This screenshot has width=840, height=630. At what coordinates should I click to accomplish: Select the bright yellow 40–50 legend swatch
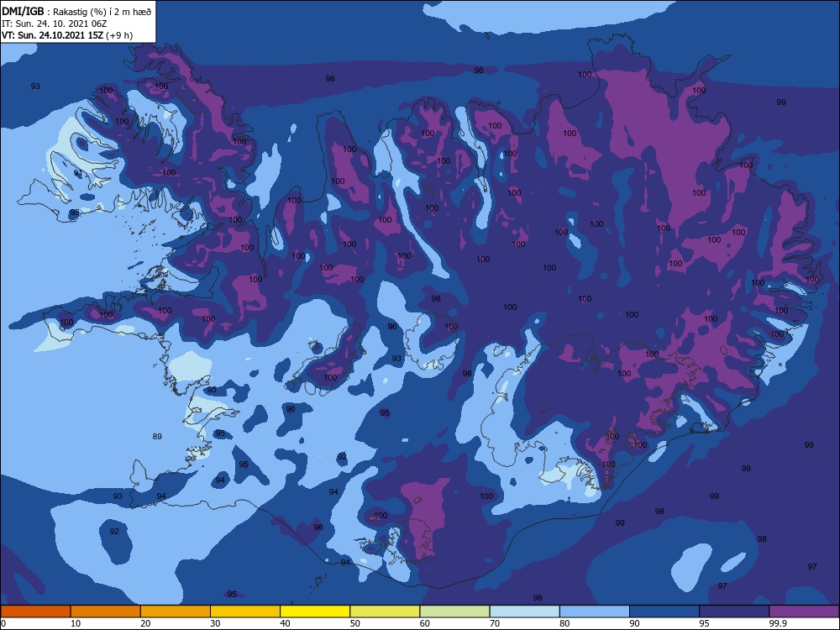pyautogui.click(x=315, y=612)
